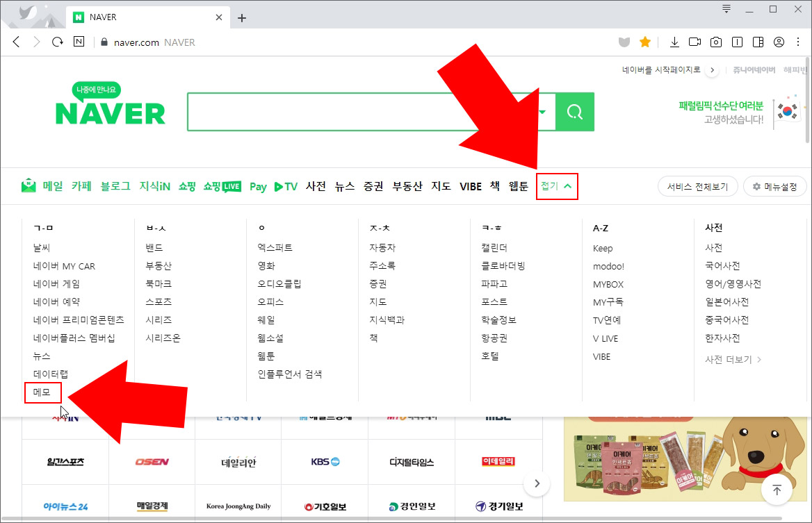
Task: Switch to 뉴스 in the navigation menu
Action: point(345,186)
